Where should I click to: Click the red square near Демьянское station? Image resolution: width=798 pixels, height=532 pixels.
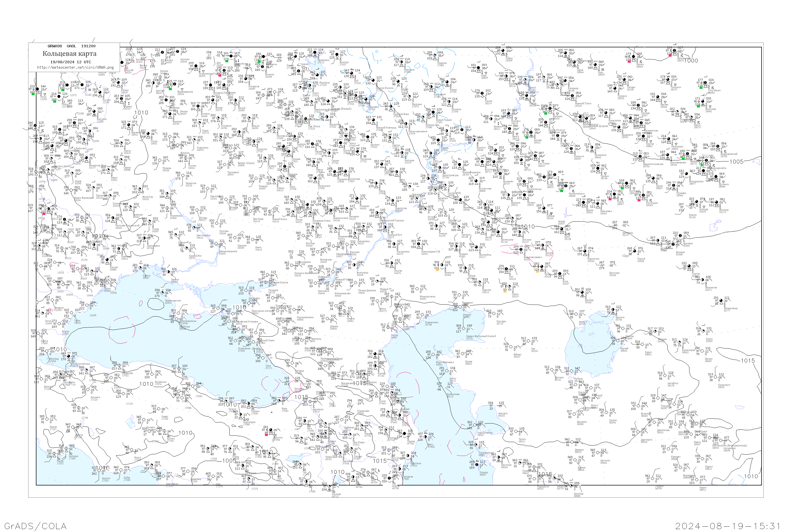(670, 55)
